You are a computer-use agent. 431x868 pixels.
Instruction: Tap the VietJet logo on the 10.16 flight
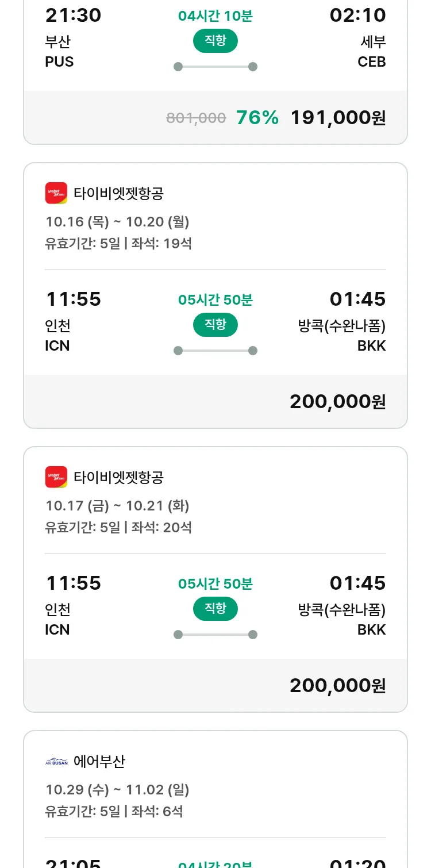click(56, 193)
